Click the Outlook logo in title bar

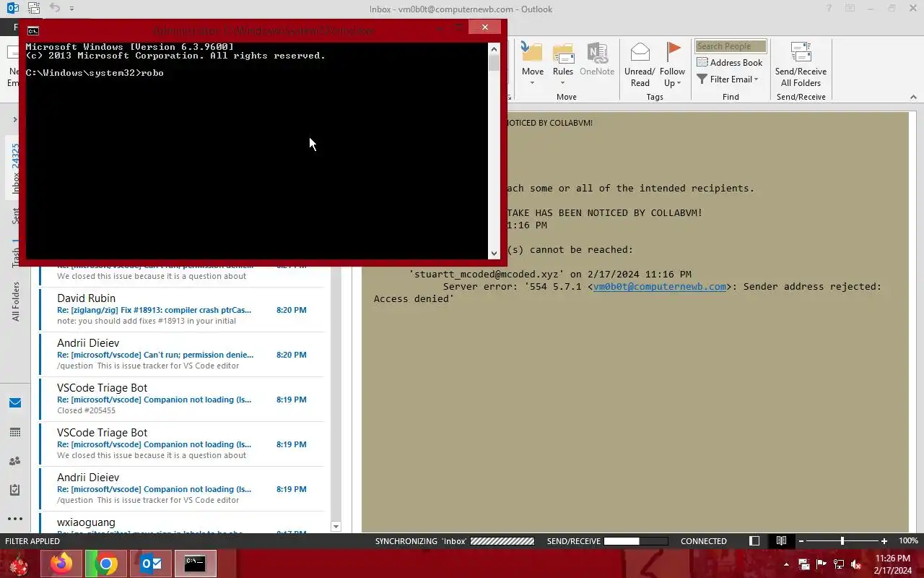click(12, 9)
